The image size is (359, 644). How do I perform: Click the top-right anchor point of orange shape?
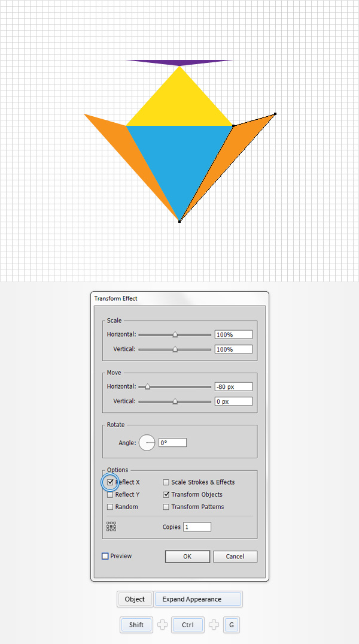(275, 114)
